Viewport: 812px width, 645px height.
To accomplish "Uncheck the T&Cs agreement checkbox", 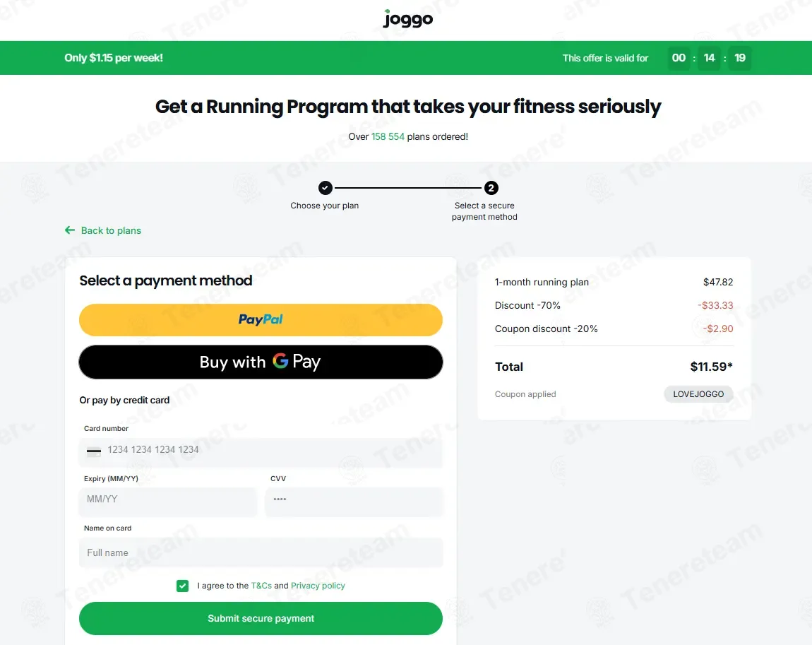I will coord(182,586).
